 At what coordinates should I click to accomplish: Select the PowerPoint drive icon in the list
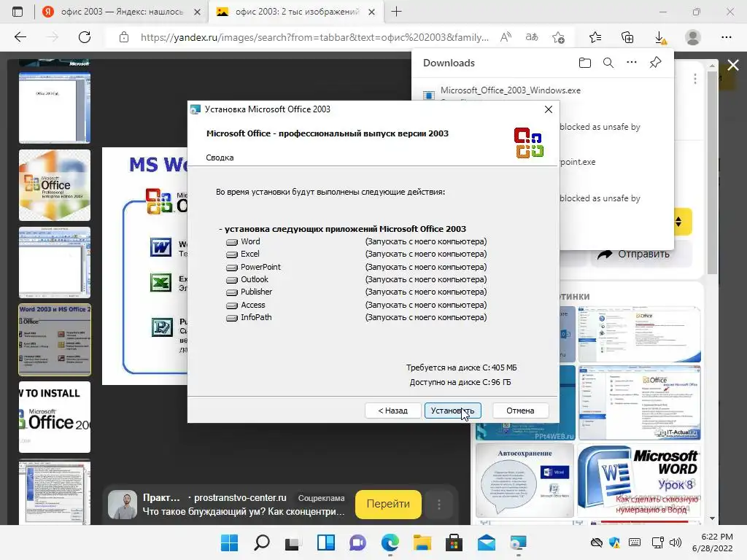click(x=232, y=267)
